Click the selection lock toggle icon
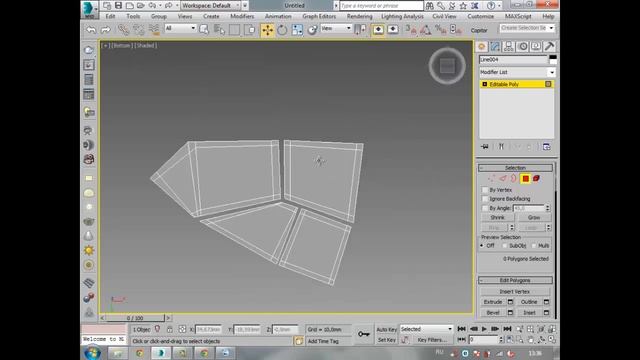The width and height of the screenshot is (640, 360). click(x=169, y=329)
